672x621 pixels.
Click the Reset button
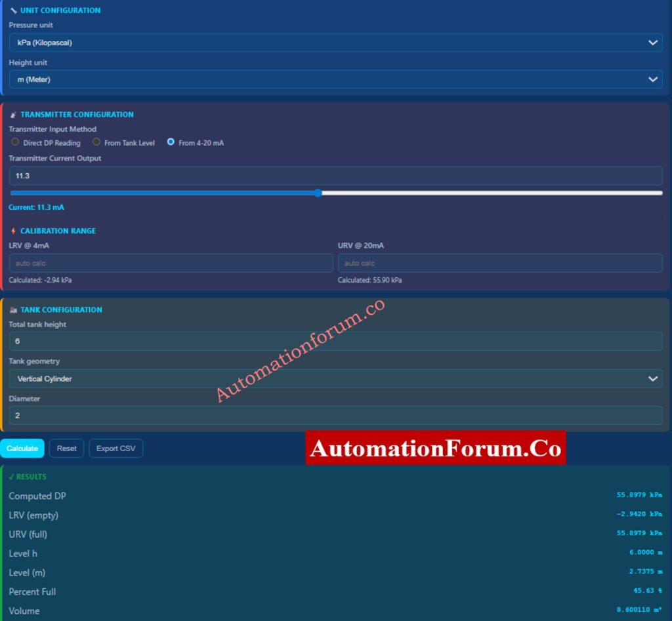click(66, 449)
